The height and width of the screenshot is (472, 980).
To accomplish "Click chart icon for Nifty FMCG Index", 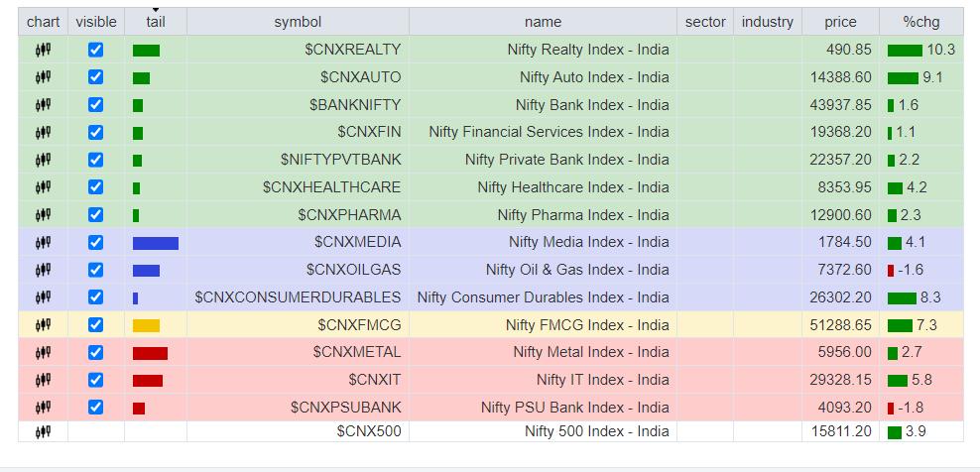I will click(x=43, y=324).
